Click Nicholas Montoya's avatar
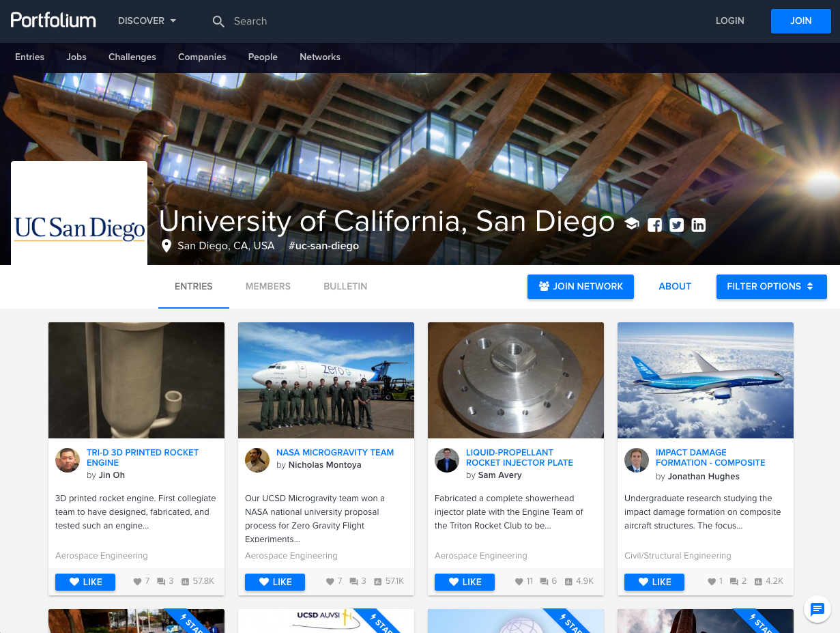This screenshot has width=840, height=633. (x=257, y=460)
